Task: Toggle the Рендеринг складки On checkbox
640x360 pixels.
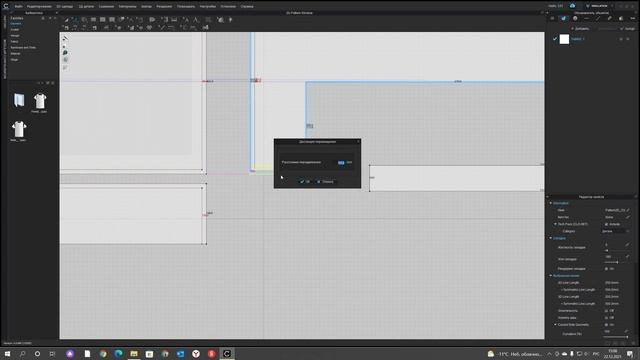Action: point(607,269)
